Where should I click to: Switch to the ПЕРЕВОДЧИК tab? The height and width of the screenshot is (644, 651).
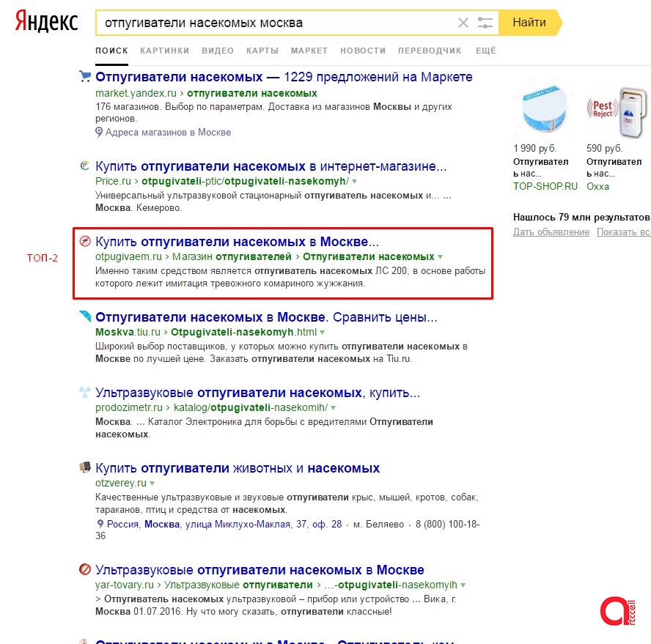pos(430,51)
